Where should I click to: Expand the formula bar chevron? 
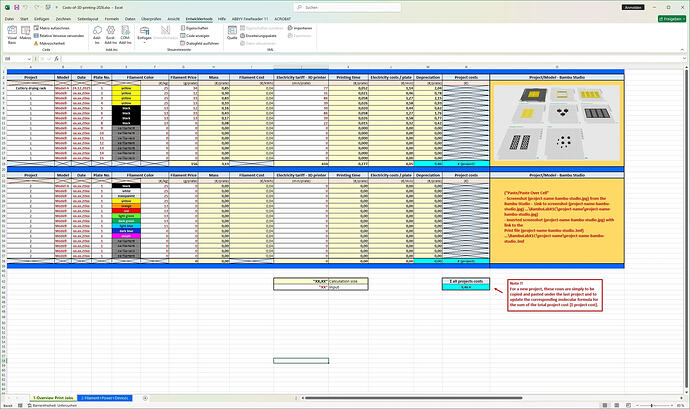click(685, 59)
